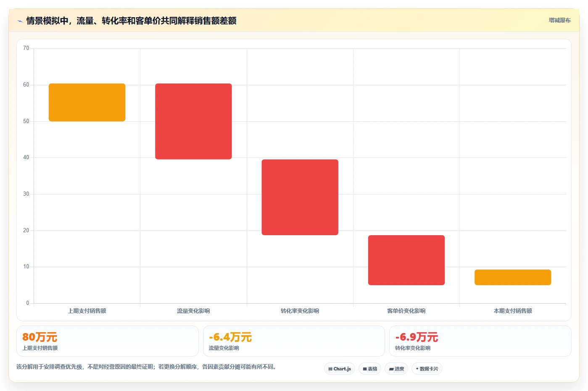Click the 数据卡片 chip
588x391 pixels.
click(427, 369)
